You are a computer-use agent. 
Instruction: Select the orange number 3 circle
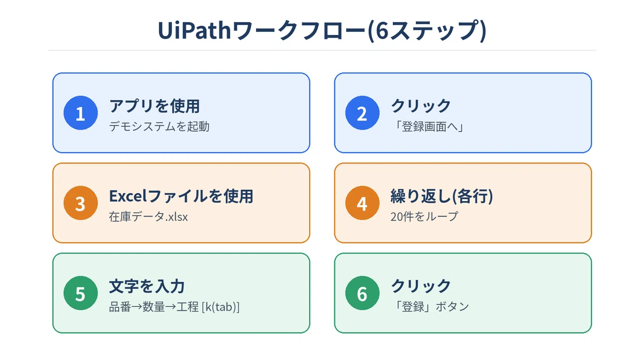(80, 203)
